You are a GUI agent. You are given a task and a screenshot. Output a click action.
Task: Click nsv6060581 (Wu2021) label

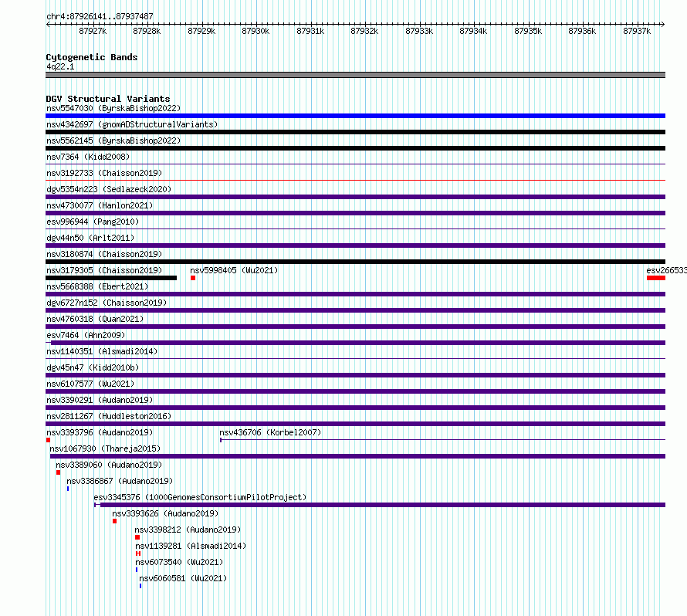pos(183,578)
